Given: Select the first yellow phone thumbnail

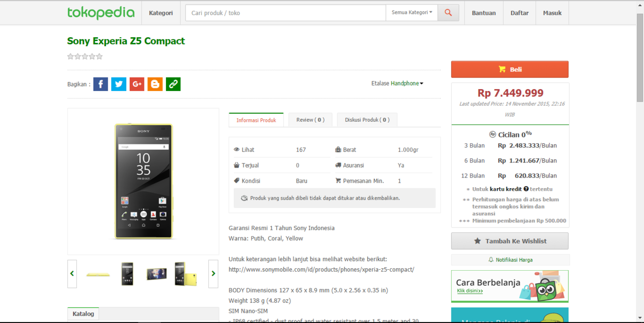Looking at the screenshot, I should tap(98, 274).
